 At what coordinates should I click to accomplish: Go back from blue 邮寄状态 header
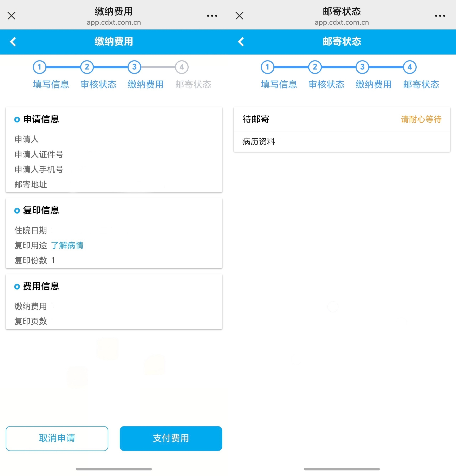241,42
